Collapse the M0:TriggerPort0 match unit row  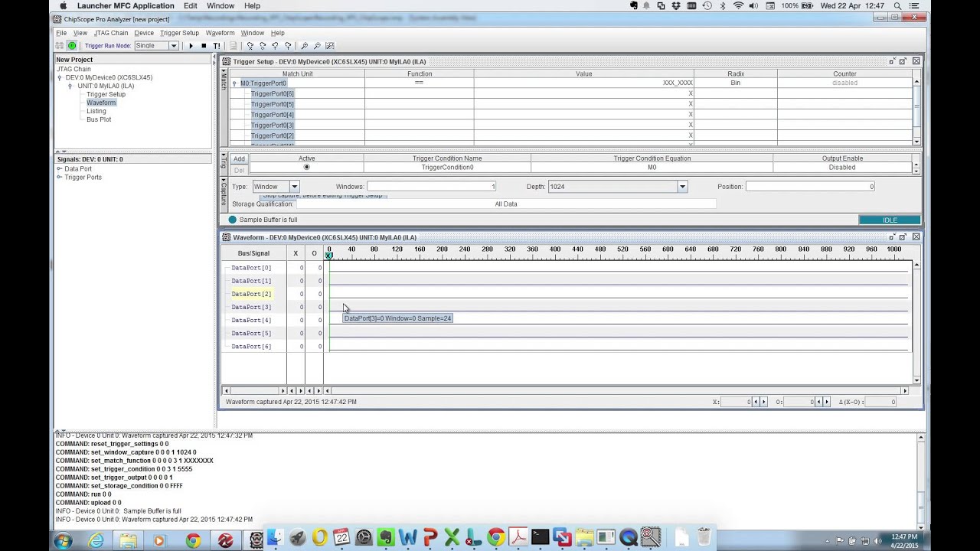coord(235,83)
